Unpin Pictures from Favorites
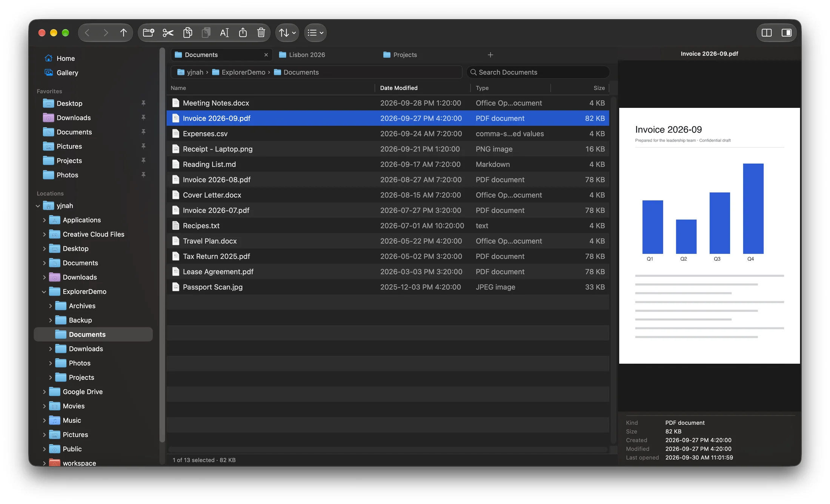830x504 pixels. [143, 146]
